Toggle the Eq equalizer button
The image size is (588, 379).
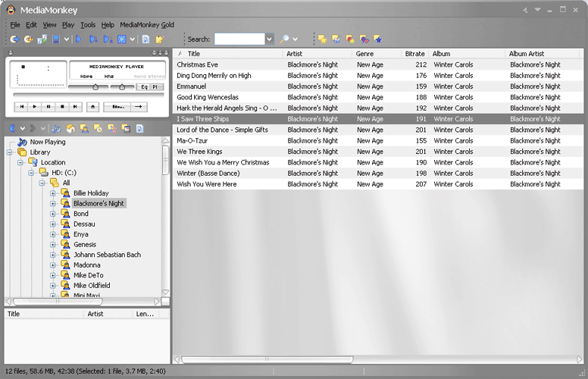click(x=144, y=87)
